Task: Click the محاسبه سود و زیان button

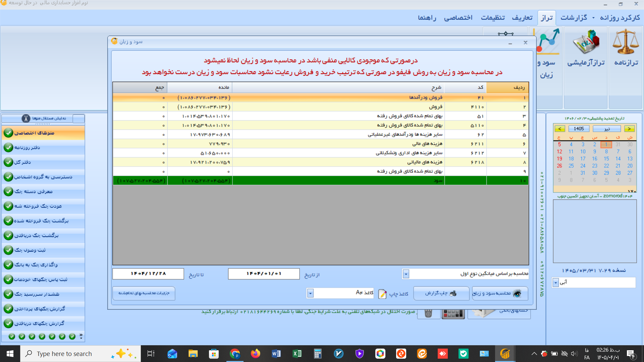Action: (x=500, y=293)
